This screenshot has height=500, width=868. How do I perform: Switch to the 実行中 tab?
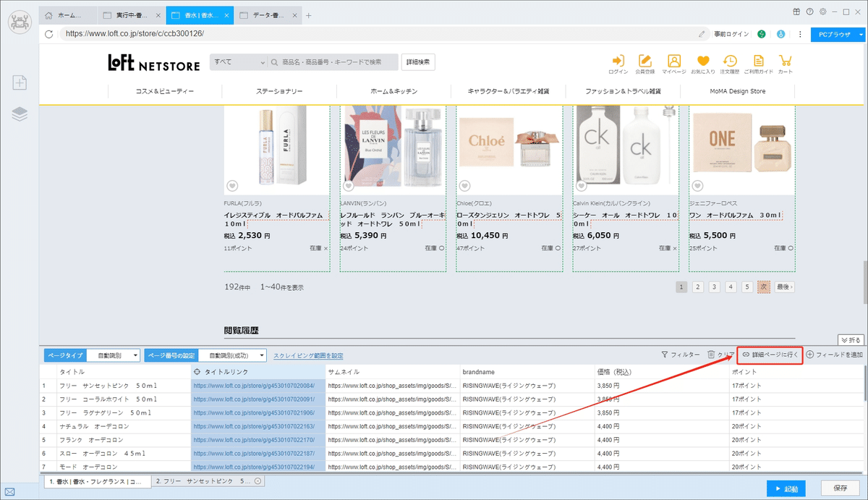pyautogui.click(x=130, y=15)
